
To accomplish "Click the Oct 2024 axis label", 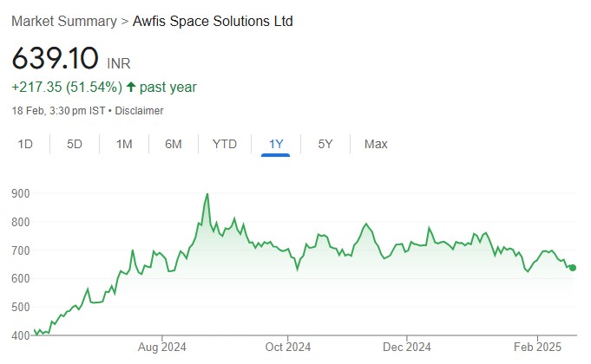I will click(x=286, y=348).
